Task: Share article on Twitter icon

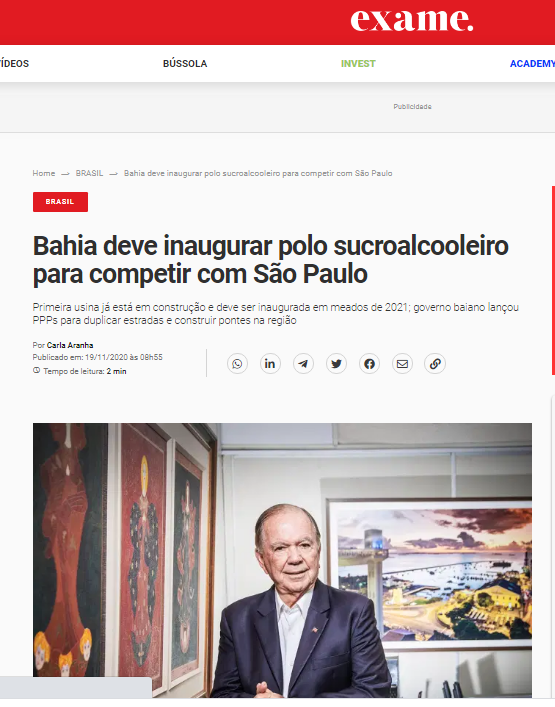Action: 336,364
